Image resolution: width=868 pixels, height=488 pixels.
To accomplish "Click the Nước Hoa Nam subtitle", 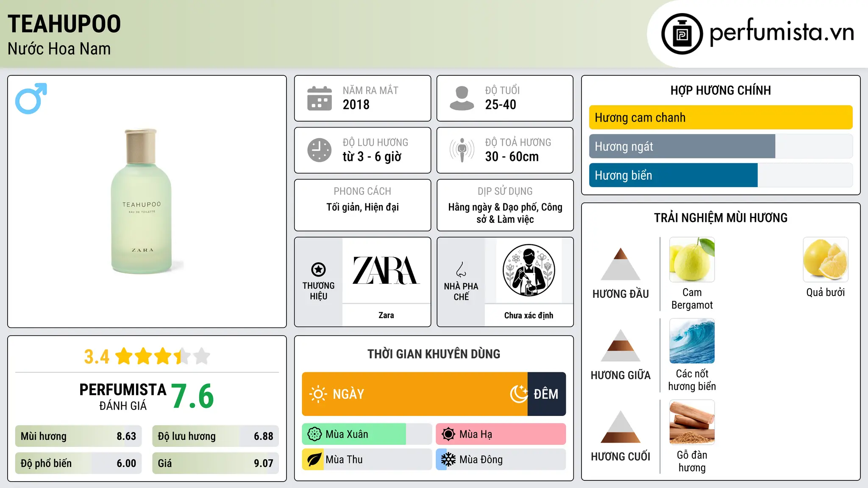I will pyautogui.click(x=59, y=49).
